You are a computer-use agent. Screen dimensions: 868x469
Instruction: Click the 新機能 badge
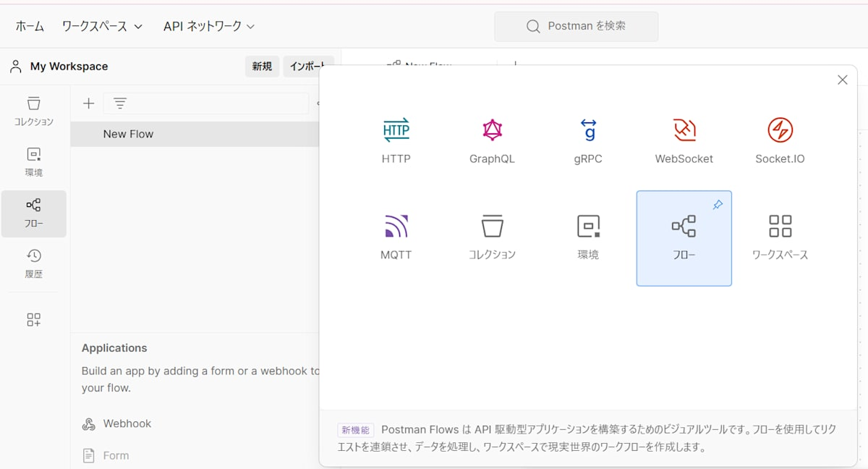point(355,430)
